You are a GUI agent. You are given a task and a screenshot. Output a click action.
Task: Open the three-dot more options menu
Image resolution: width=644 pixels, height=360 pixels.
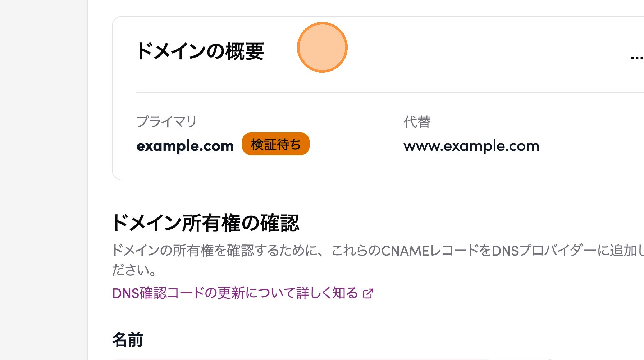[x=637, y=58]
